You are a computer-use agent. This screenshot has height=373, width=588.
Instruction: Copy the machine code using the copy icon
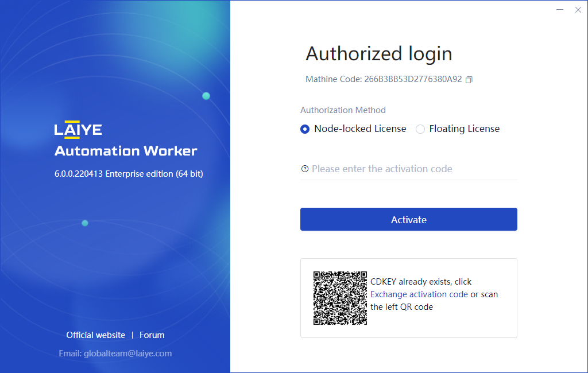469,80
